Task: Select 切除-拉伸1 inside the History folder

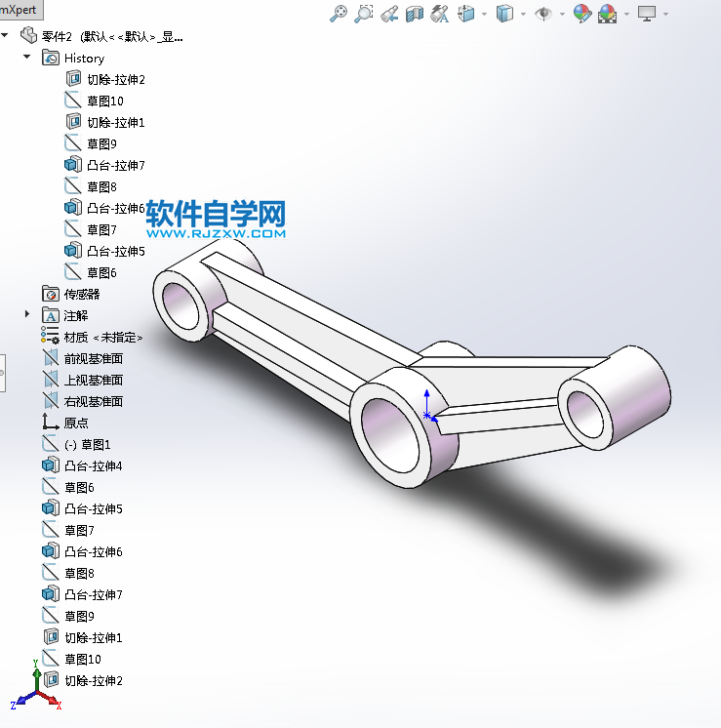Action: (104, 122)
